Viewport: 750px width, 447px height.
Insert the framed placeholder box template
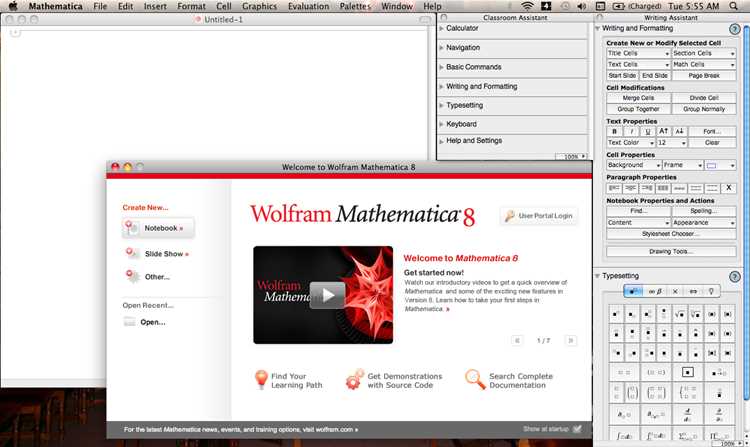[x=687, y=372]
